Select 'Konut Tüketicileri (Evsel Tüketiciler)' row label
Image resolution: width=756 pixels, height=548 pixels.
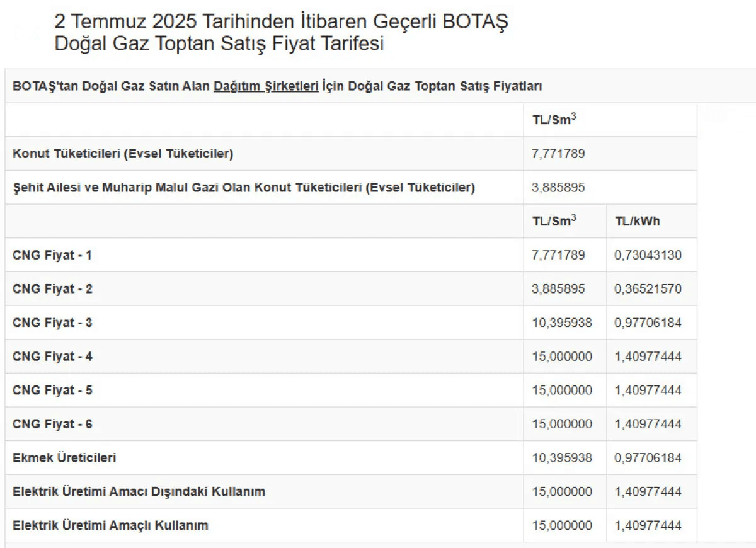[123, 154]
